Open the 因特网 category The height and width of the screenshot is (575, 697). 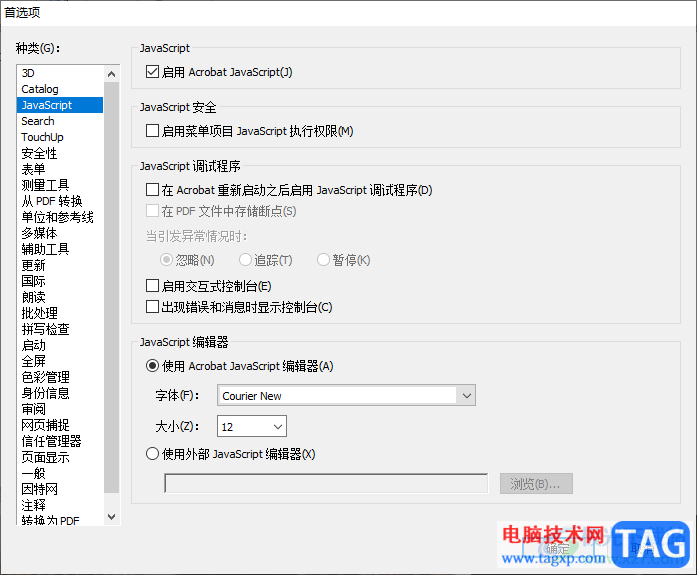point(60,489)
